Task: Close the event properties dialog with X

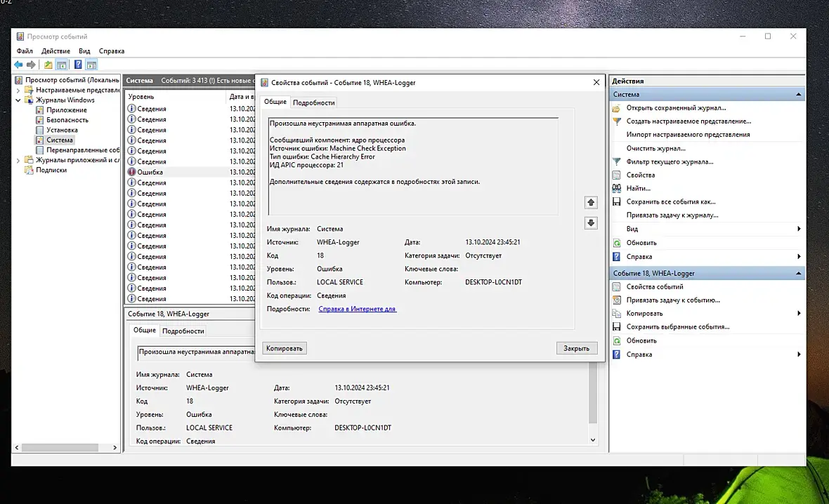Action: 596,82
